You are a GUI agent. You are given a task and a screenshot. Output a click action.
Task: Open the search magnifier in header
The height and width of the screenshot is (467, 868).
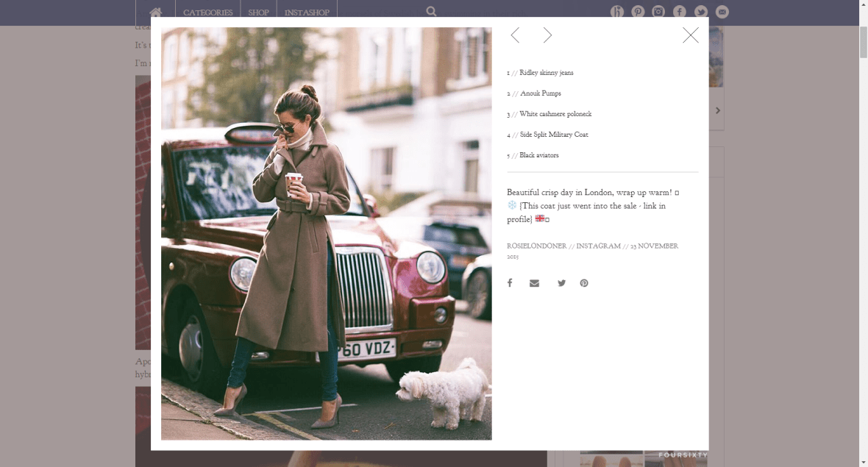click(x=431, y=12)
